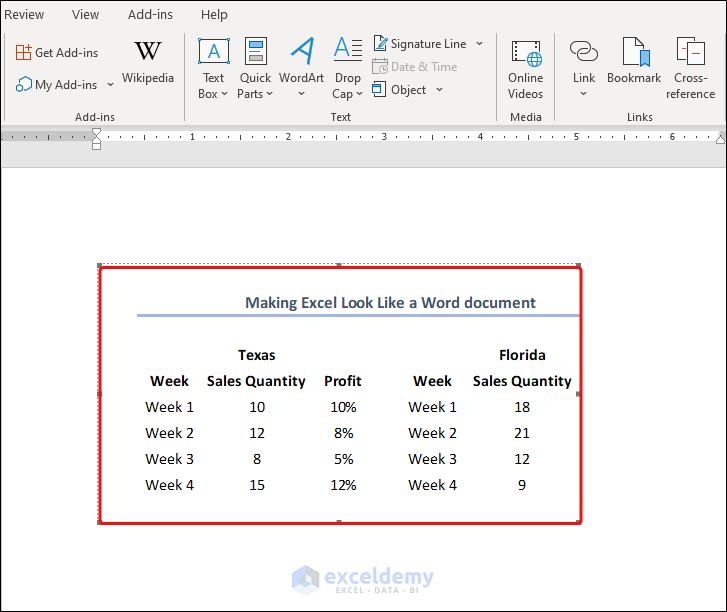The height and width of the screenshot is (612, 727).
Task: Click the Florida heading in the table
Action: [522, 355]
